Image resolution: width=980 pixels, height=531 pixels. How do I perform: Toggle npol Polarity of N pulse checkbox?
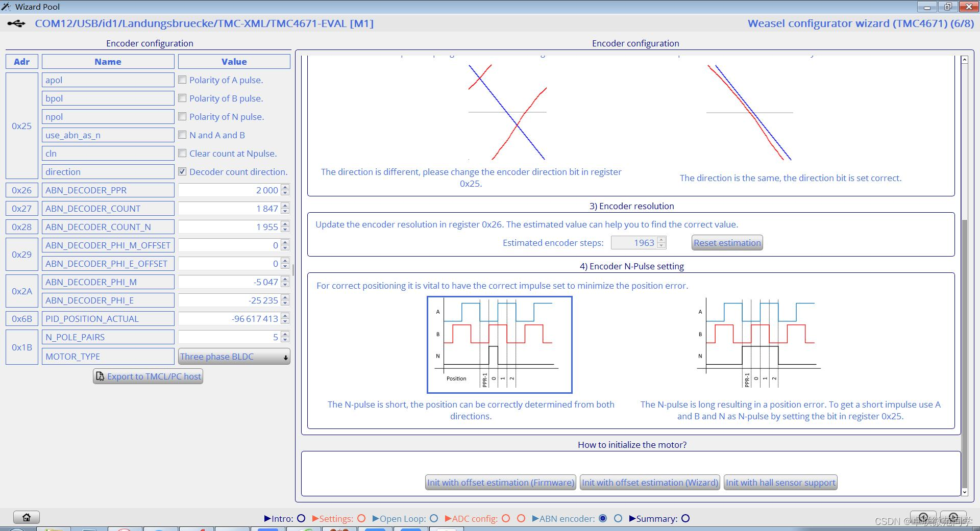[182, 116]
